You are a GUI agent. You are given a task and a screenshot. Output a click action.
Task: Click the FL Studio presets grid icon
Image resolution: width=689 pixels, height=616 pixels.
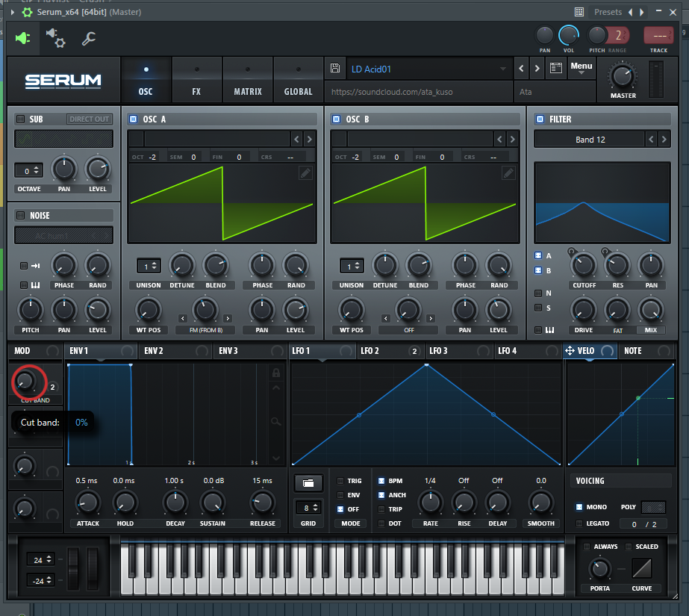click(x=579, y=12)
